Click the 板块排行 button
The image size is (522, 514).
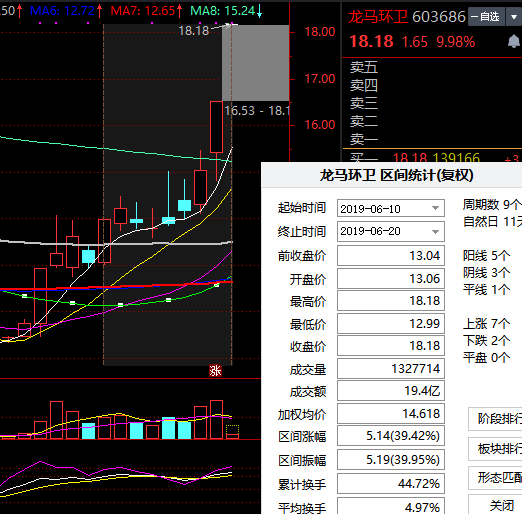coord(495,449)
